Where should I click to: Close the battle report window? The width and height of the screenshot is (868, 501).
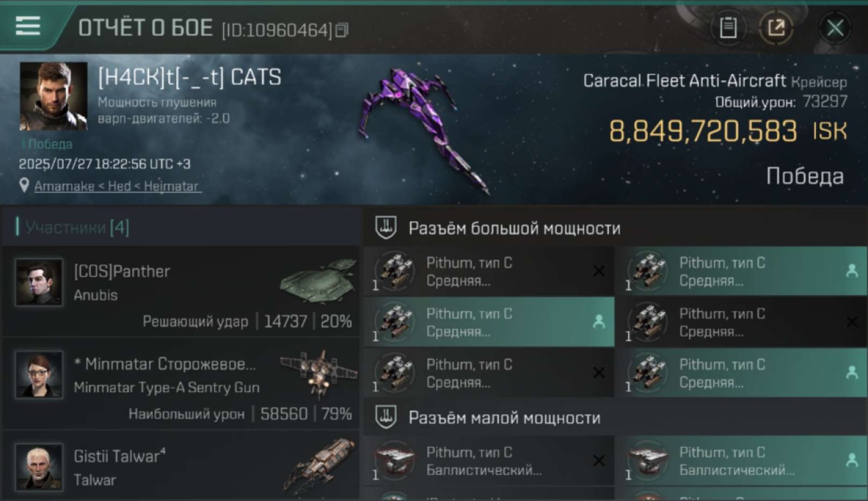click(835, 28)
